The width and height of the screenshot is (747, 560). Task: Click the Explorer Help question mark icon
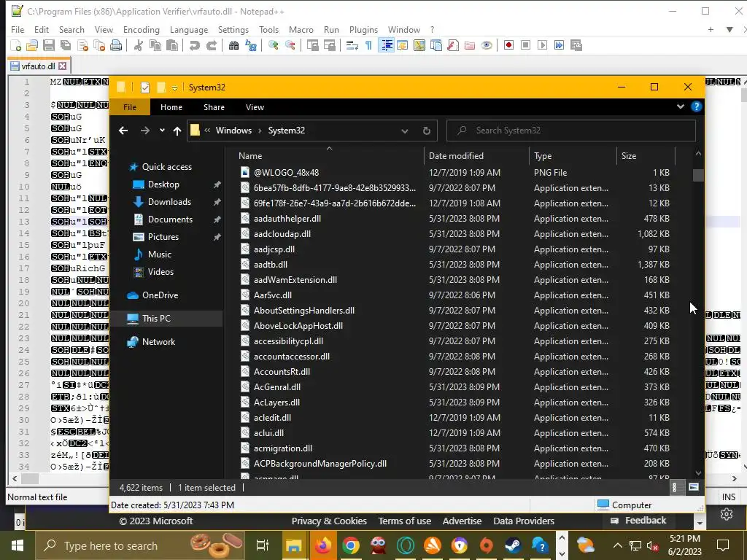pyautogui.click(x=697, y=106)
